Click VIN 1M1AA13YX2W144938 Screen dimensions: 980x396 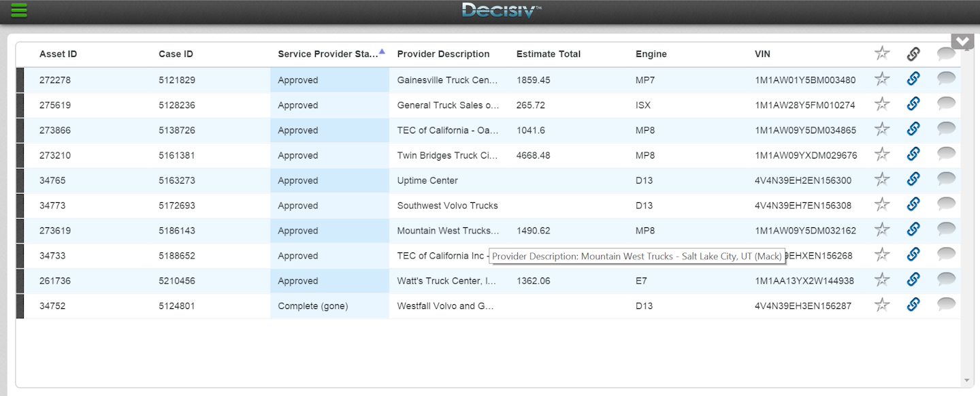(804, 281)
